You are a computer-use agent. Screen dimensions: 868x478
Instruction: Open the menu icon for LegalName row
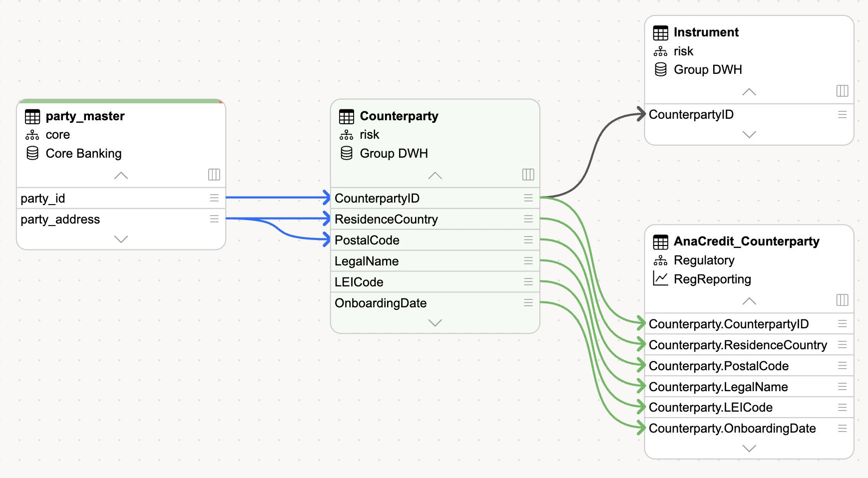pos(528,261)
